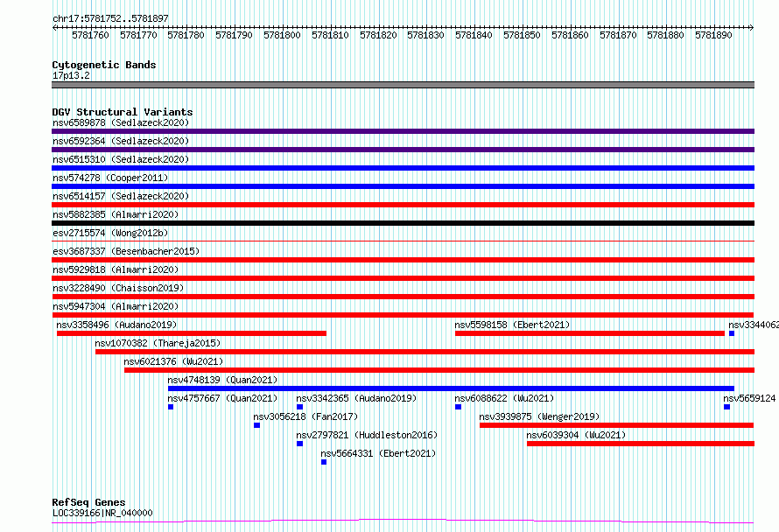Click ruler position 5781800
The image size is (779, 532).
coord(282,35)
